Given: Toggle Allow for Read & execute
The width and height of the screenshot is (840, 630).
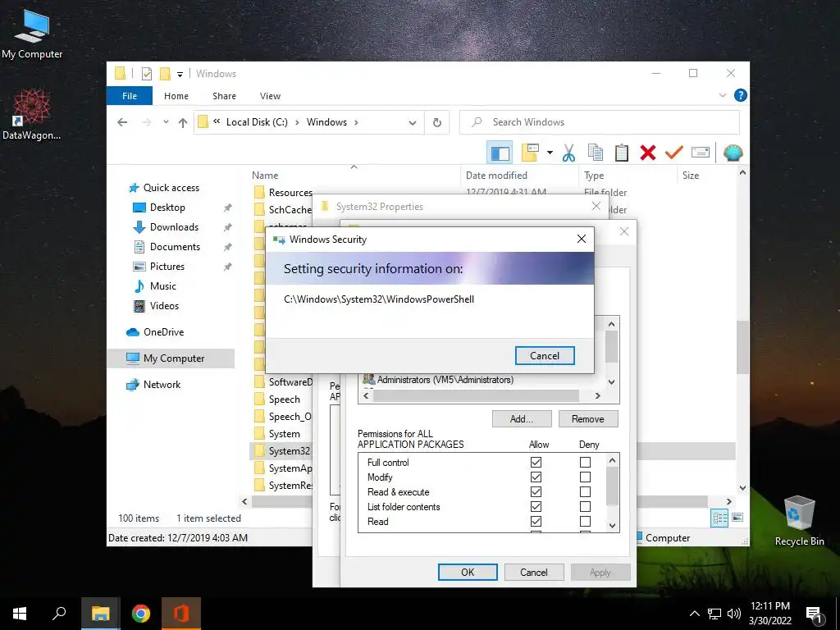Looking at the screenshot, I should coord(536,491).
